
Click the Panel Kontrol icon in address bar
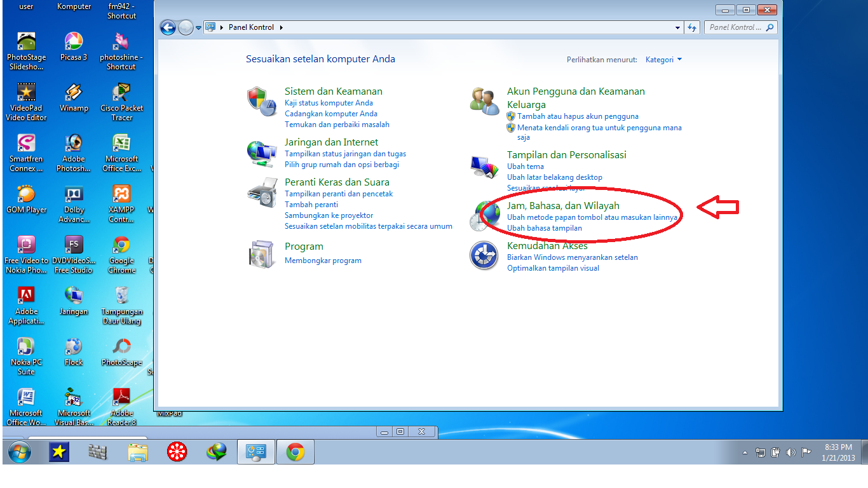(x=210, y=27)
